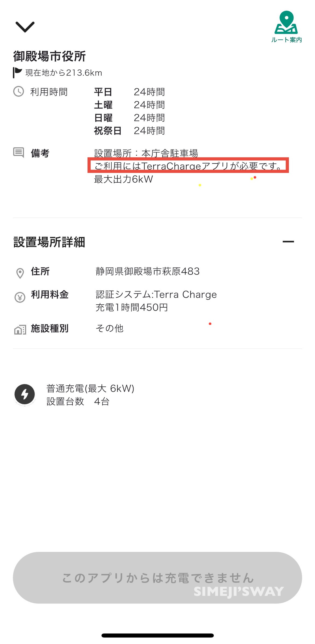Collapse 設置場所詳細 section with the minus icon

click(x=288, y=241)
